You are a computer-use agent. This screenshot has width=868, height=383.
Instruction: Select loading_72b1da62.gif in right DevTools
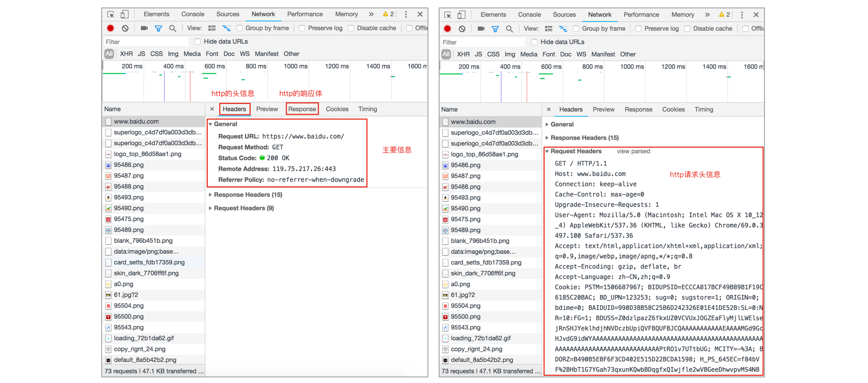pos(490,338)
